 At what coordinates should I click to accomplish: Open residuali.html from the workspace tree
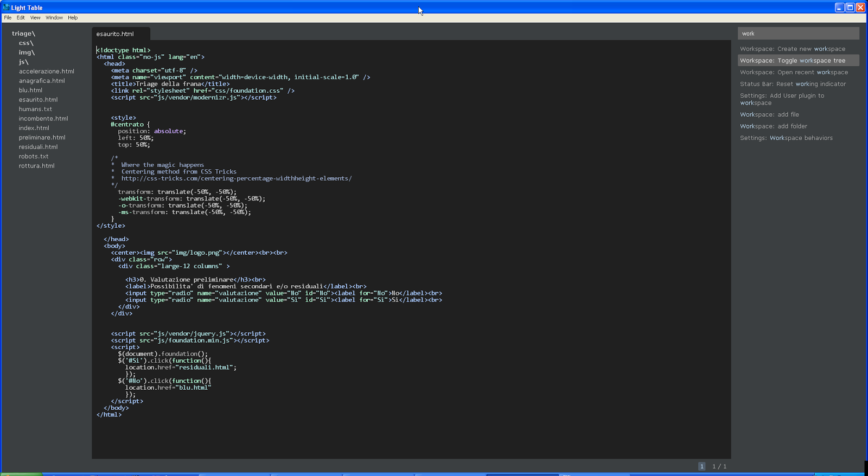coord(38,147)
